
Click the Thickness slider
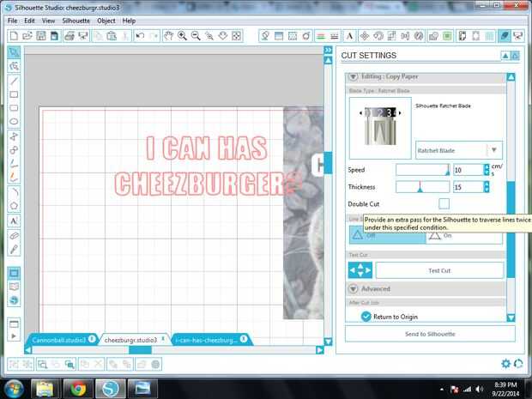(x=423, y=187)
